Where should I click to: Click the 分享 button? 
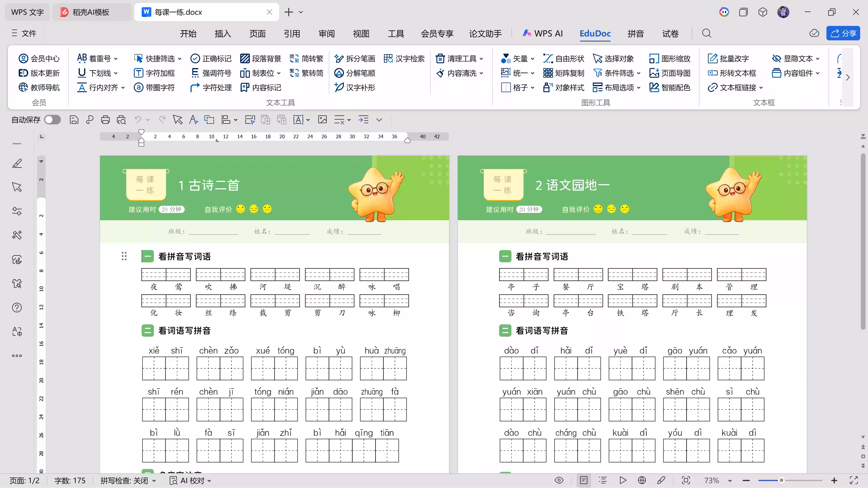(843, 33)
